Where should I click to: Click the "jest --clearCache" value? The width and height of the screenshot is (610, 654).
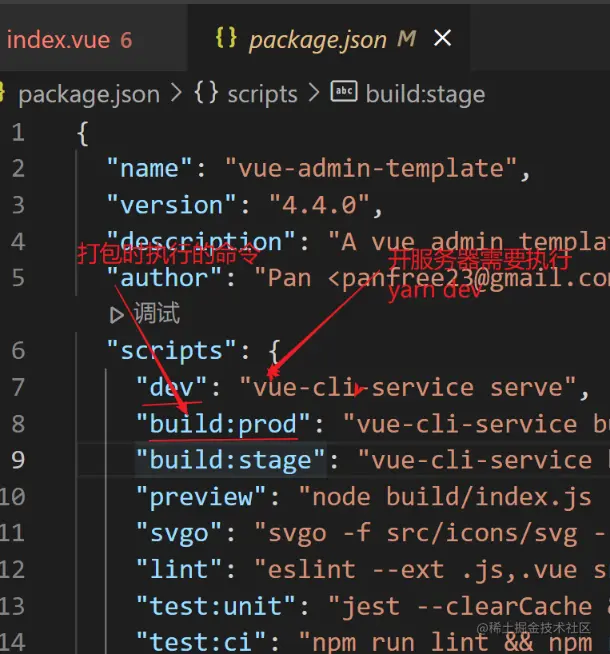460,606
